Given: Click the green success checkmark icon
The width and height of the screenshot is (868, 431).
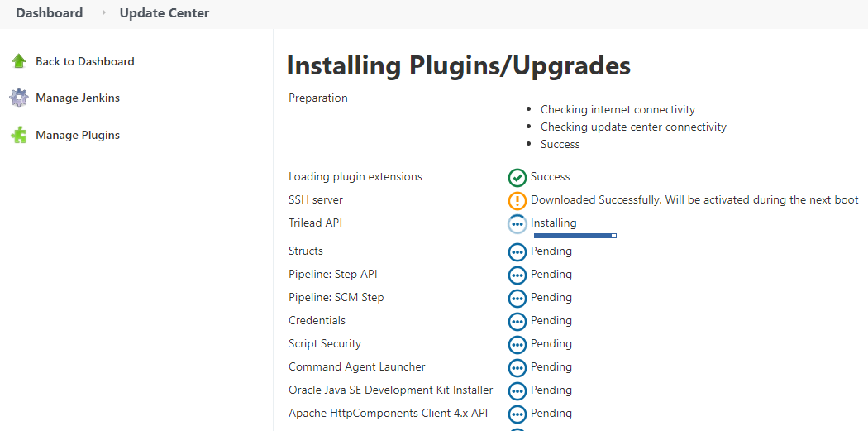Looking at the screenshot, I should (517, 177).
